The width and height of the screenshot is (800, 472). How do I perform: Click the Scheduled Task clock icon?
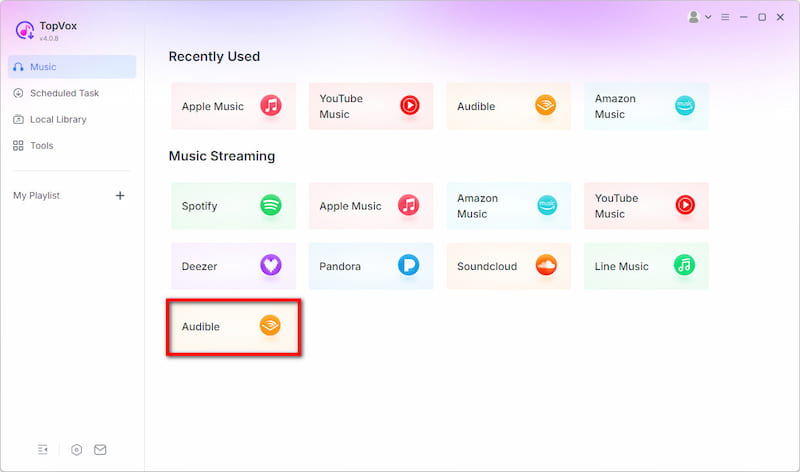[x=18, y=93]
